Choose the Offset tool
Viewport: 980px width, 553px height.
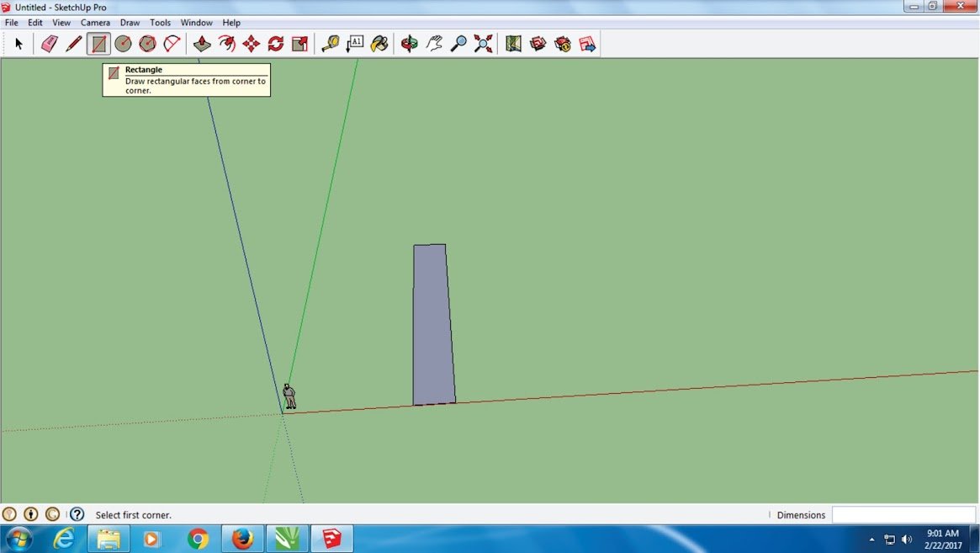click(x=227, y=44)
